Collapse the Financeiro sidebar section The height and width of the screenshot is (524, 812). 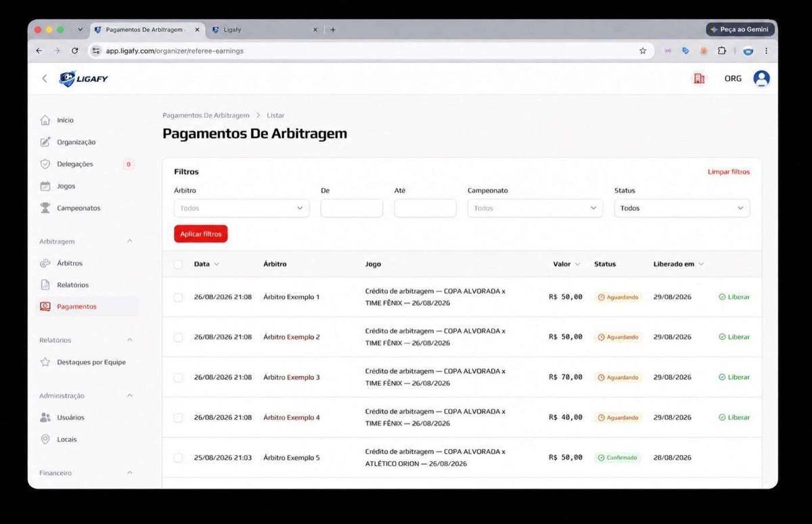(130, 473)
